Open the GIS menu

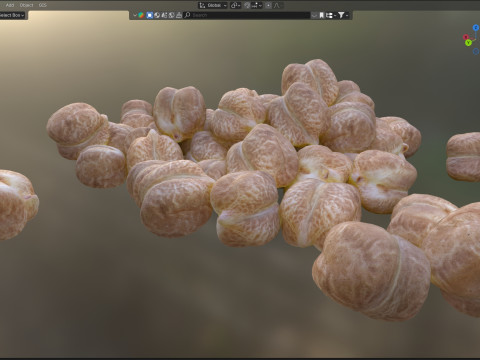[x=42, y=5]
